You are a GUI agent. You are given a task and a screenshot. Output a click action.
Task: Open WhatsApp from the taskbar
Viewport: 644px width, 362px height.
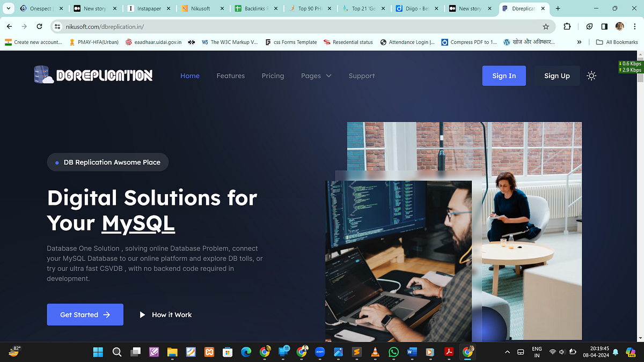[393, 352]
